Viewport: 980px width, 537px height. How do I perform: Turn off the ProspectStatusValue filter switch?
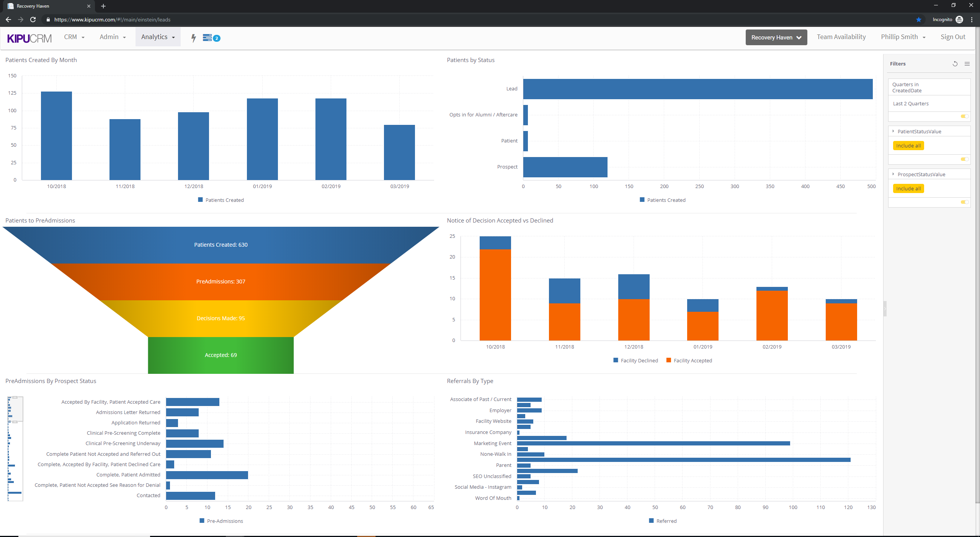point(964,202)
